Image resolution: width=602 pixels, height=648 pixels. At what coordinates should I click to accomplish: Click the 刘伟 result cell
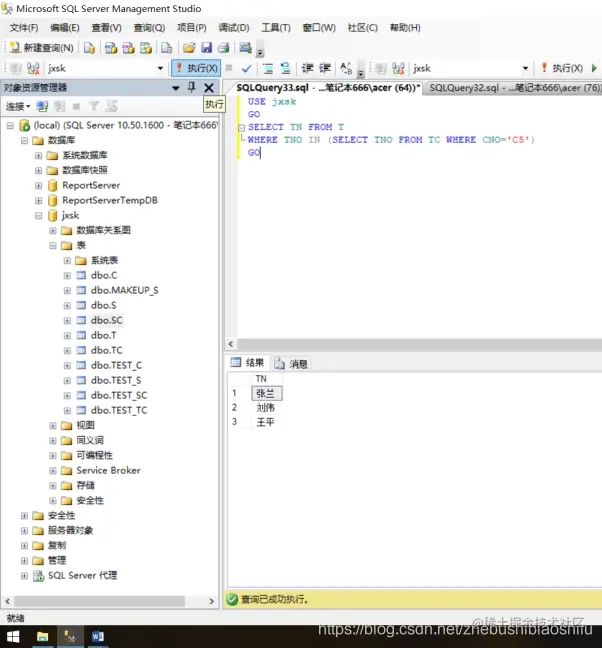tap(266, 408)
